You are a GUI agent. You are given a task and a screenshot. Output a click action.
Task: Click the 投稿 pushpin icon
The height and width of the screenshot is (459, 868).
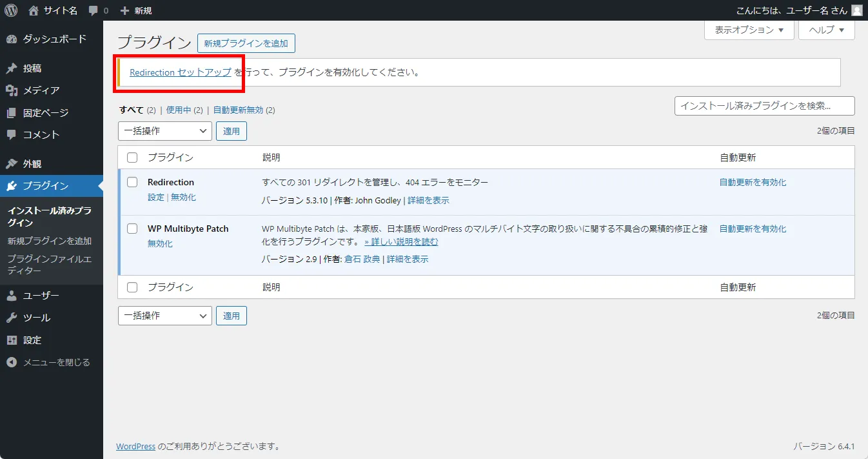pyautogui.click(x=12, y=68)
